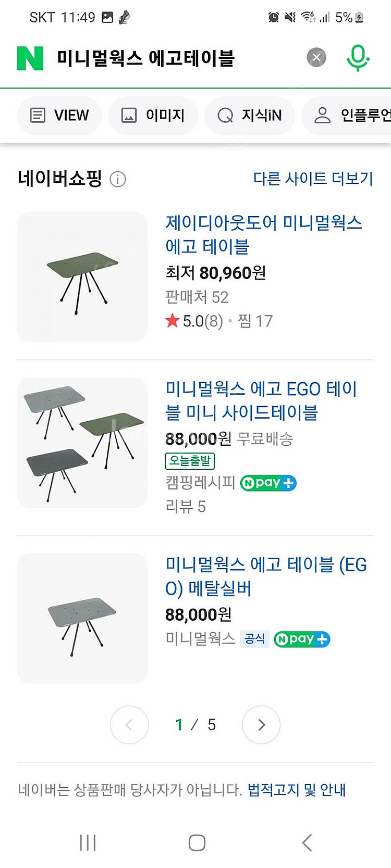This screenshot has height=868, width=391.
Task: Clear the search text with X icon
Action: tap(316, 57)
